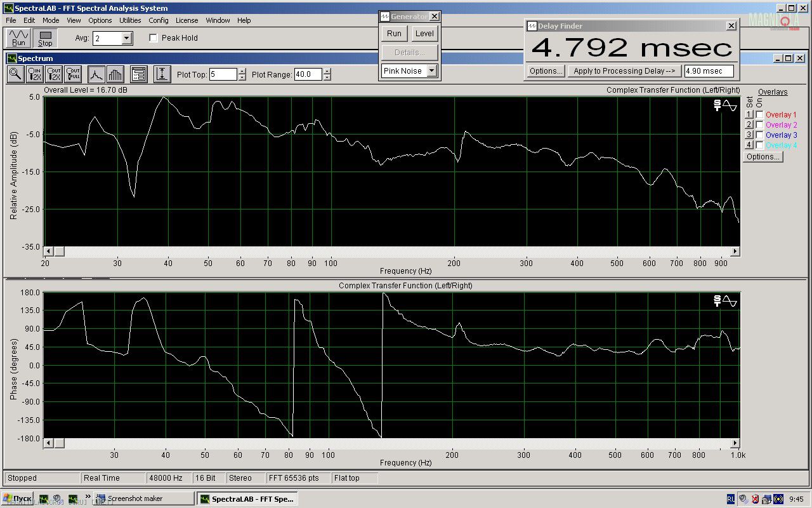Click phase plot scrollbar right arrow
The height and width of the screenshot is (508, 812).
coord(735,443)
